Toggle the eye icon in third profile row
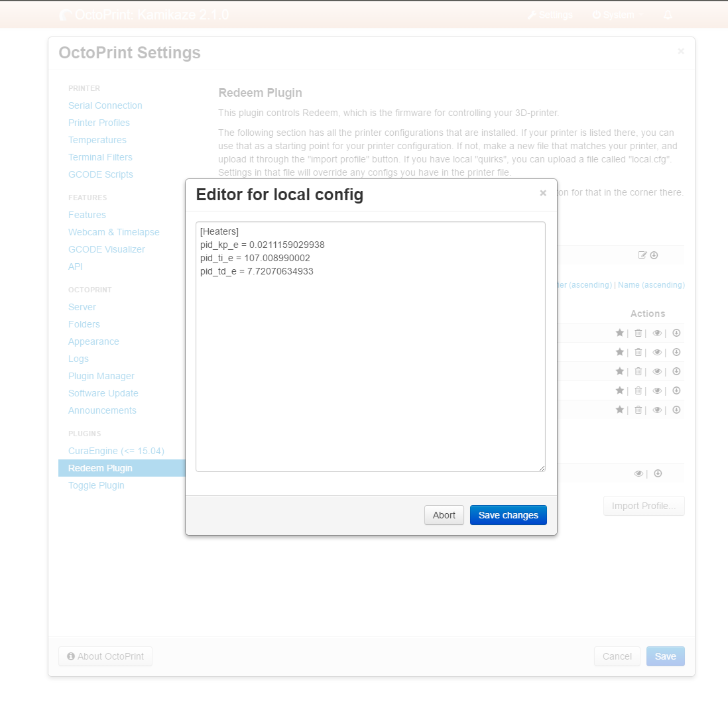 pyautogui.click(x=657, y=371)
